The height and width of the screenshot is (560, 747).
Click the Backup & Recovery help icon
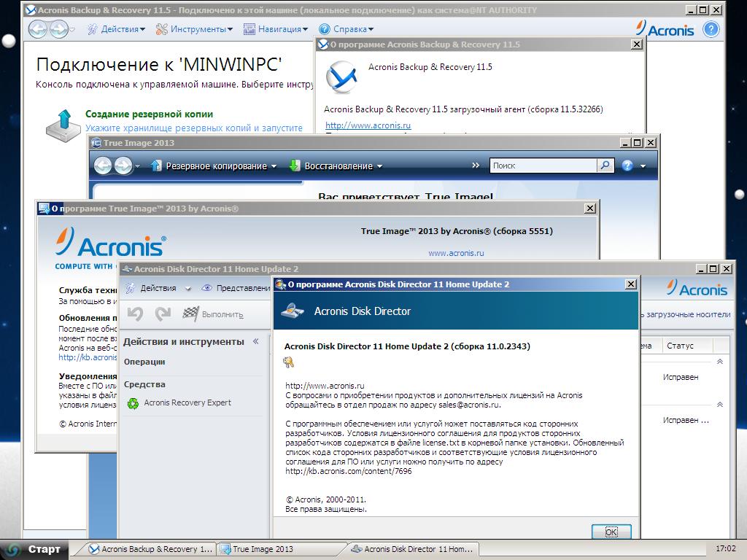pyautogui.click(x=711, y=29)
